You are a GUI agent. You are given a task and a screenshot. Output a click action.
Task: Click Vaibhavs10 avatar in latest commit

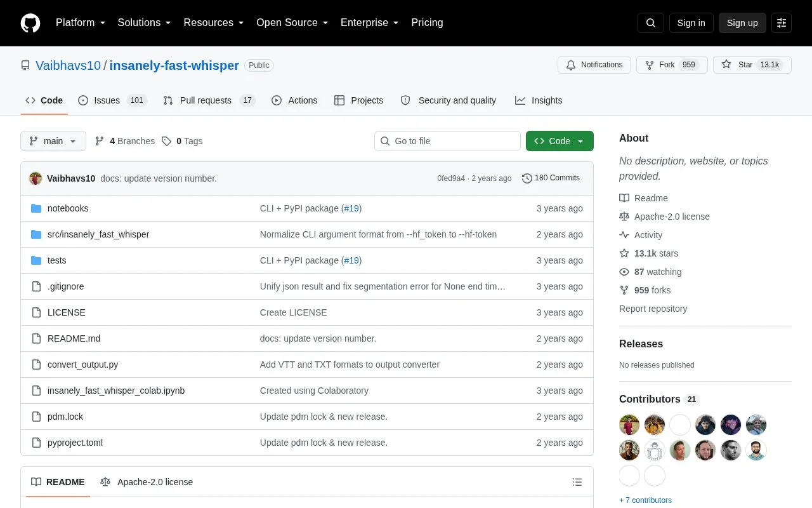(36, 178)
